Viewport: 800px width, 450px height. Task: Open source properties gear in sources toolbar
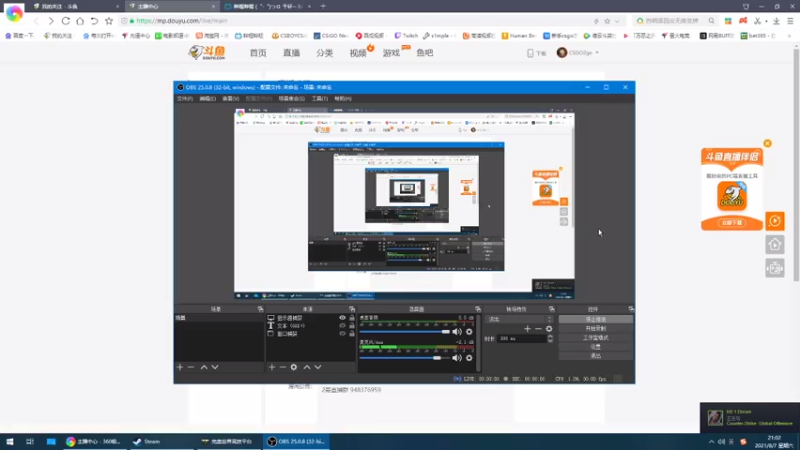(x=294, y=367)
